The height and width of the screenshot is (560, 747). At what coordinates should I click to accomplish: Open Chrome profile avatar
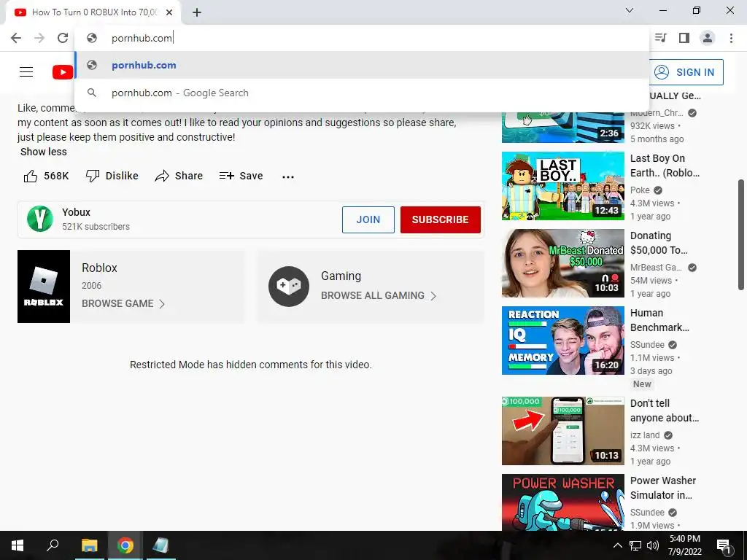coord(708,38)
